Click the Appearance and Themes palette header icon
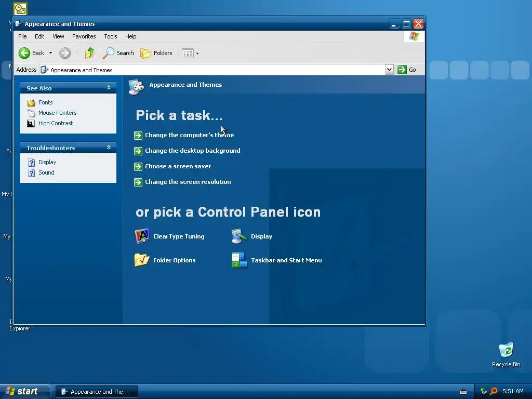The image size is (532, 399). point(137,87)
